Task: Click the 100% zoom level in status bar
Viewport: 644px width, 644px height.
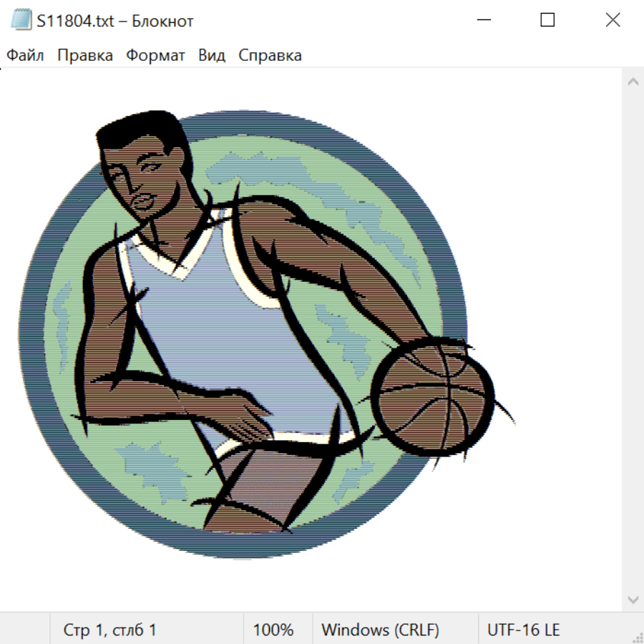Action: tap(273, 630)
